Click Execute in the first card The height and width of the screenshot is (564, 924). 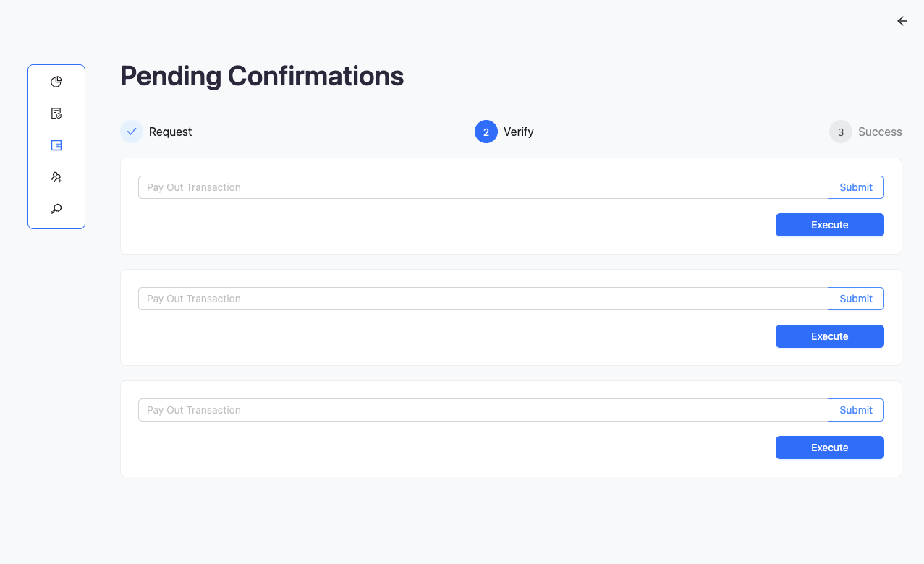pyautogui.click(x=829, y=225)
